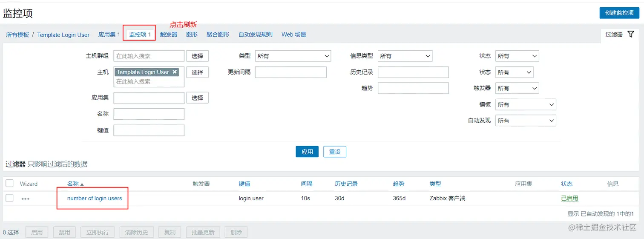
Task: Focus the 趋势 filter input field
Action: point(413,88)
